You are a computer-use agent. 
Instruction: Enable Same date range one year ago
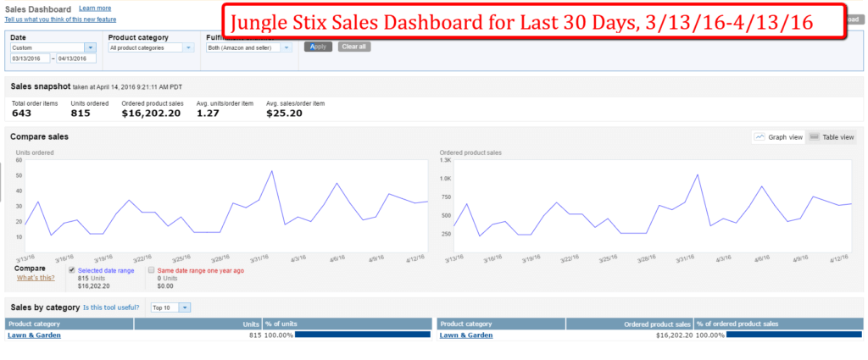pos(151,270)
